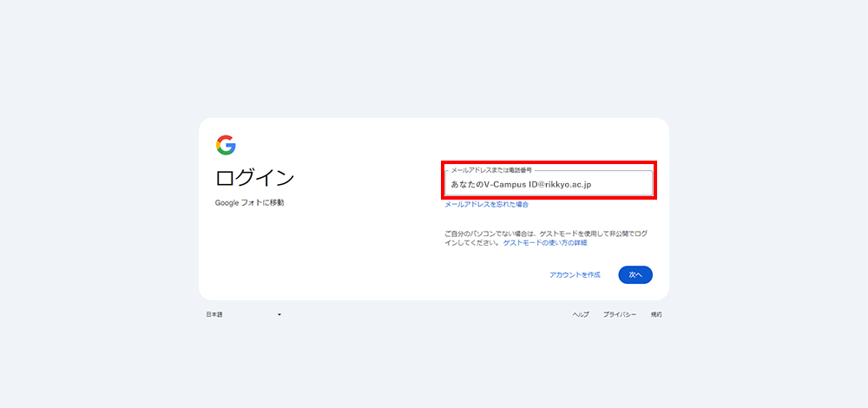Open the 日本語 language dropdown
Image resolution: width=868 pixels, height=408 pixels.
(x=244, y=314)
